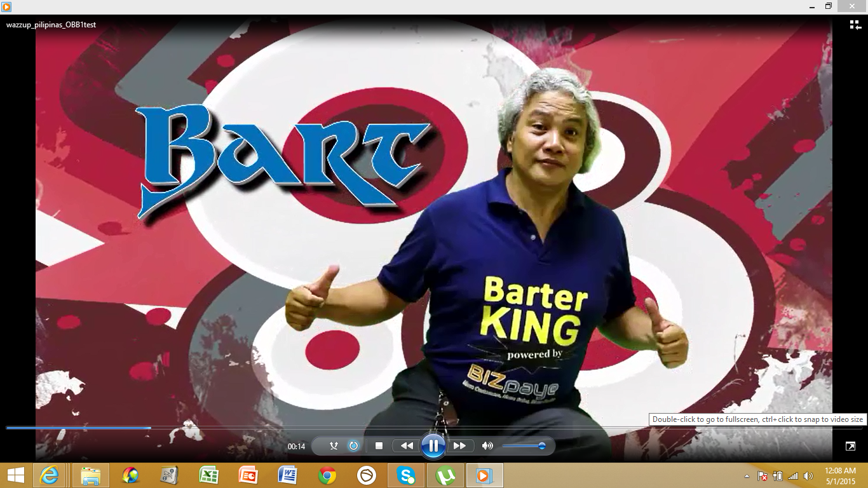Open the Action Center flag icon

pos(762,476)
